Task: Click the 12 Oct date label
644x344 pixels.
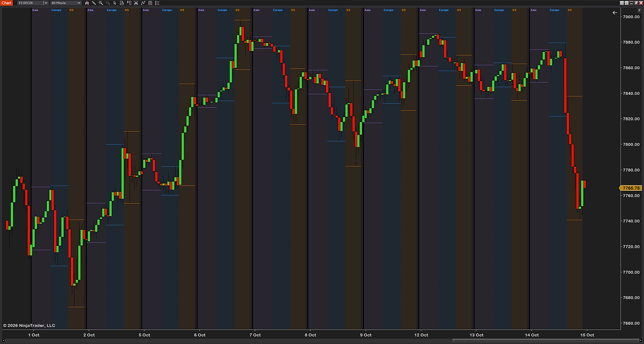Action: pos(421,335)
